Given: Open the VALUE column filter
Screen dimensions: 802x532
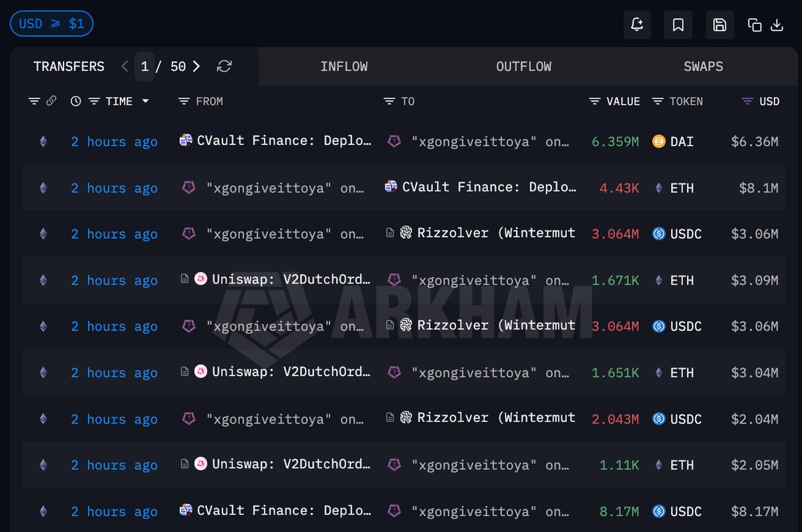Looking at the screenshot, I should coord(595,101).
